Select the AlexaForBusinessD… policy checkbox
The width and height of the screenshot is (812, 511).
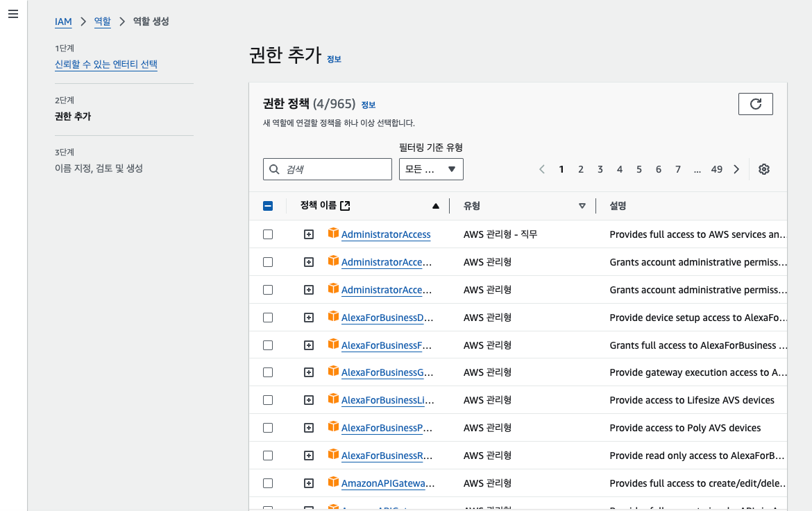coord(268,318)
